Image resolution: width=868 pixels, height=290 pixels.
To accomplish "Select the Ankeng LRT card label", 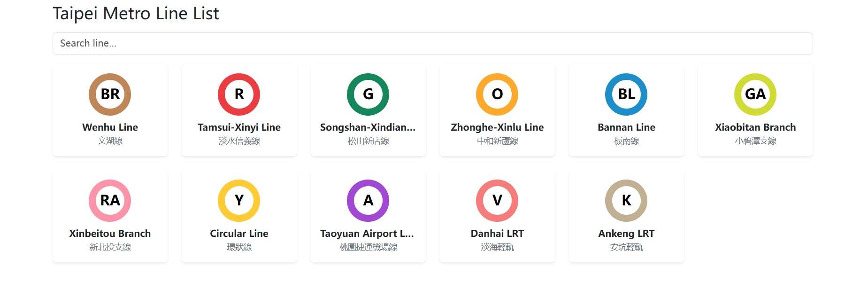I will click(626, 234).
